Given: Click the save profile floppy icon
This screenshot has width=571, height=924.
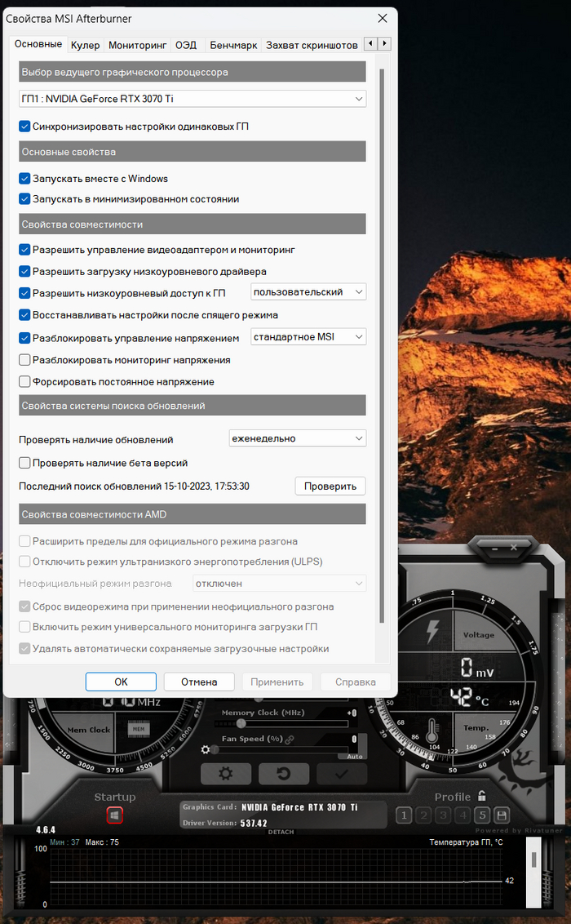Looking at the screenshot, I should 502,815.
